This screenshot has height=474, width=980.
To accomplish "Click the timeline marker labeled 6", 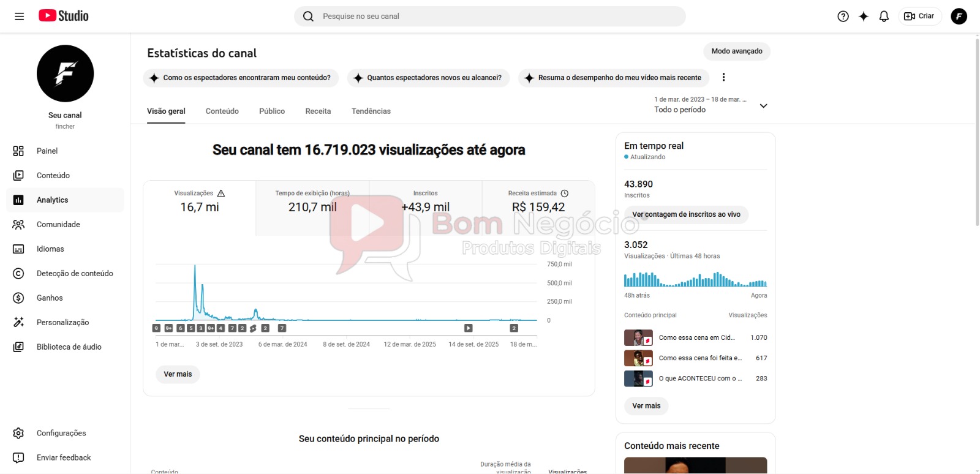I will click(181, 328).
